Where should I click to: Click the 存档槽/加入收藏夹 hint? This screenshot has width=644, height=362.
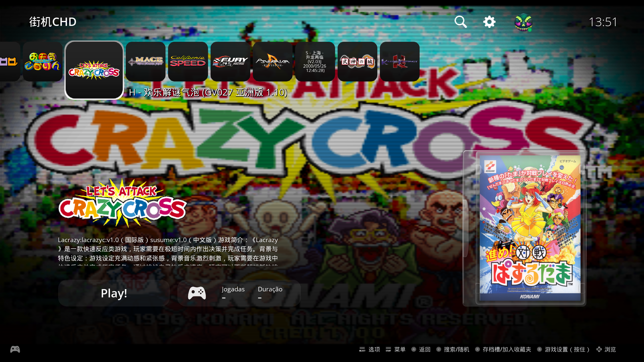pyautogui.click(x=503, y=349)
